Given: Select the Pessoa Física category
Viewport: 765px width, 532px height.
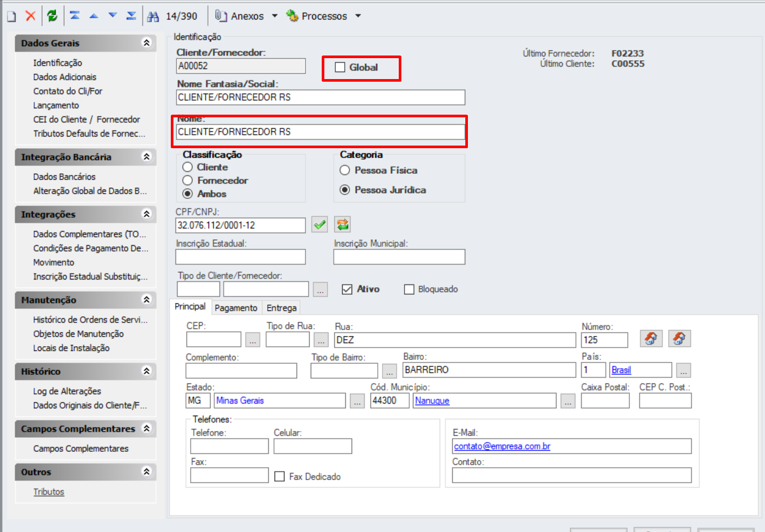Looking at the screenshot, I should (x=345, y=170).
